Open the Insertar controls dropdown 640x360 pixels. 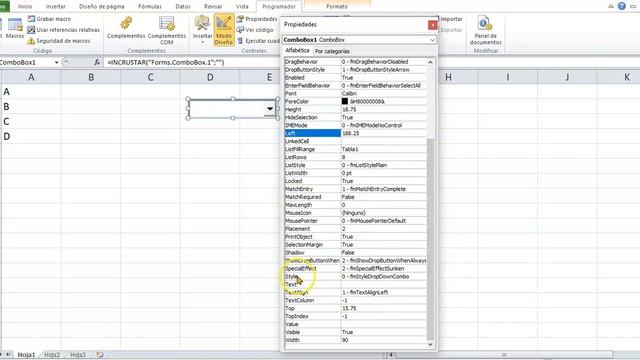[x=202, y=29]
